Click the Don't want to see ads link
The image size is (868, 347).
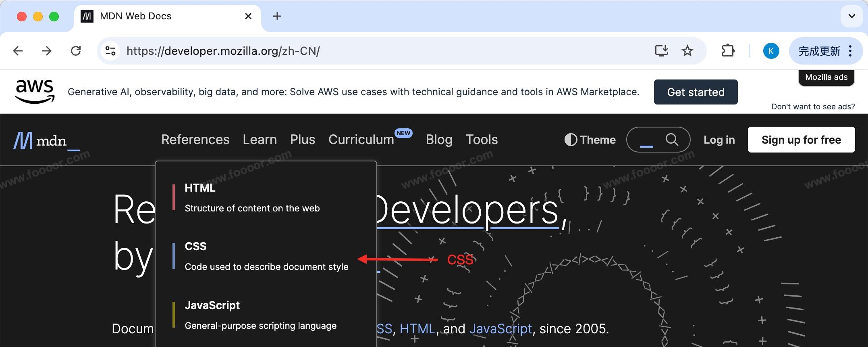click(813, 107)
